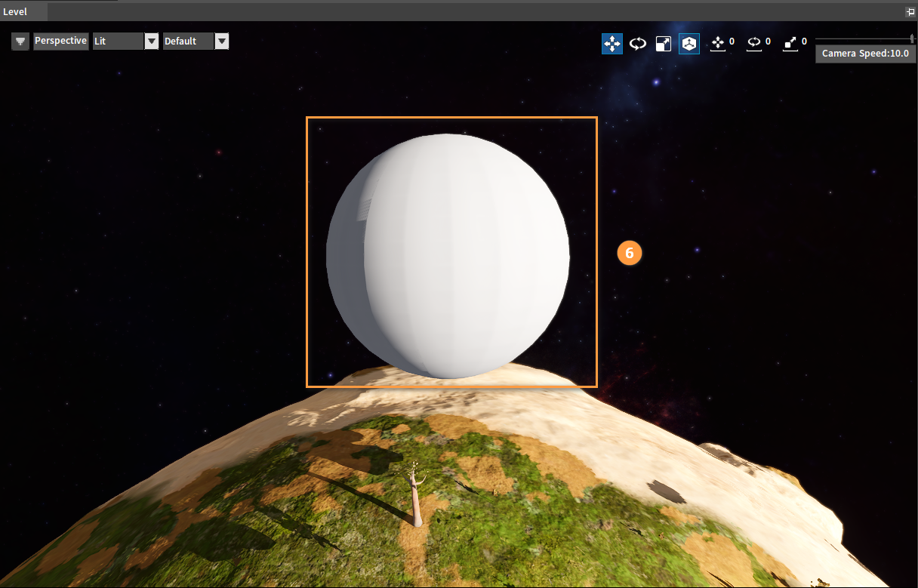Click the pin icon on Level panel

pos(910,12)
